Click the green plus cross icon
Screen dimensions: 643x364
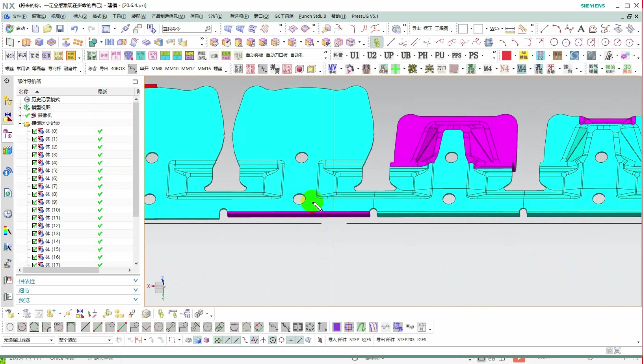point(396,69)
